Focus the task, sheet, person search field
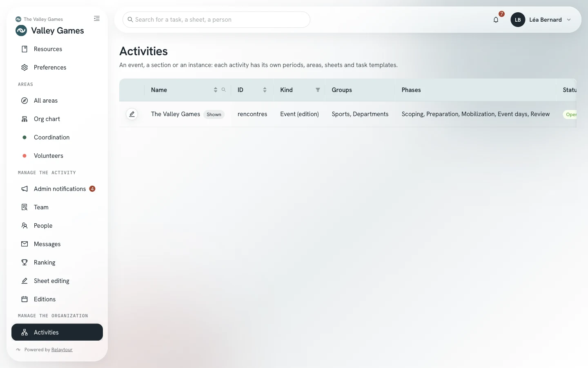 pos(216,20)
